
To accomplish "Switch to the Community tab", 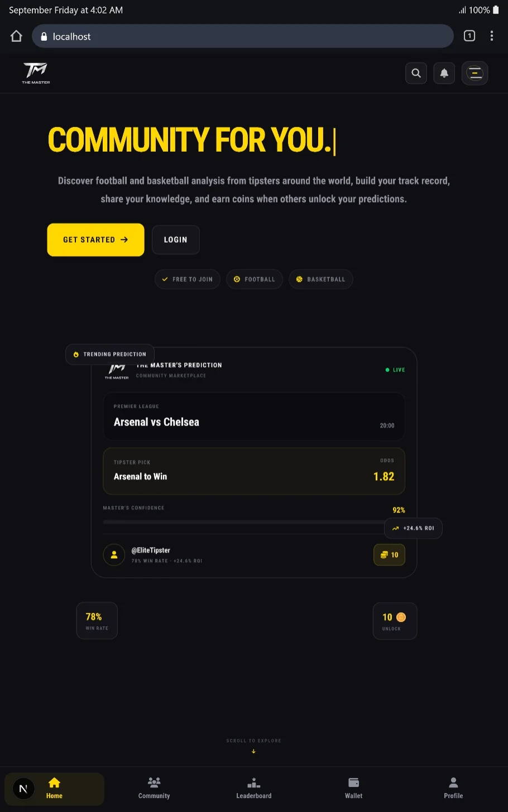I will point(154,788).
